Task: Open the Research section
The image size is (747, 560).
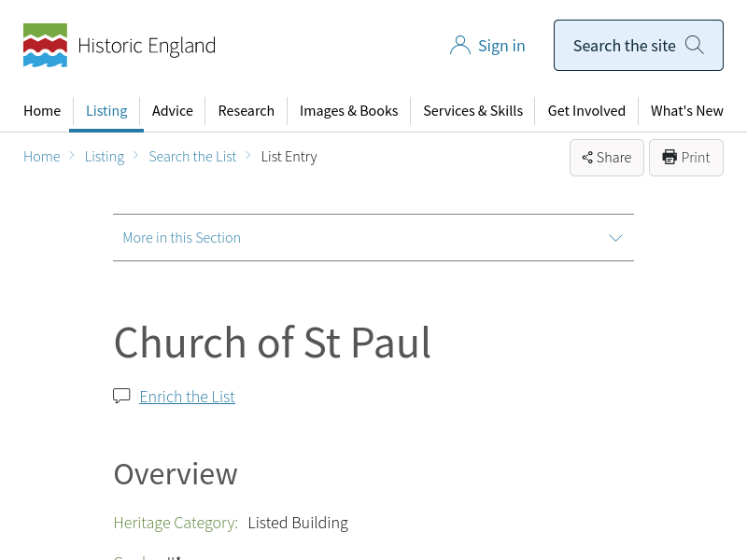Action: tap(246, 111)
